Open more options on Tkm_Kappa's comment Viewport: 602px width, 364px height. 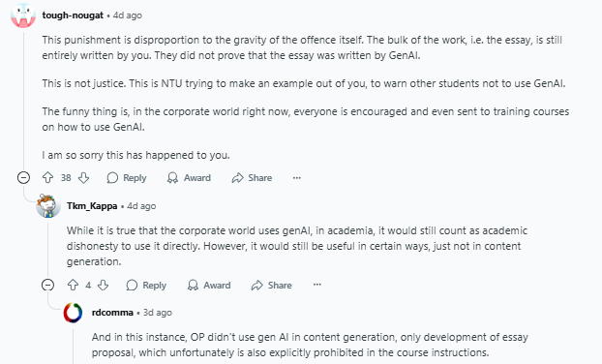point(316,285)
